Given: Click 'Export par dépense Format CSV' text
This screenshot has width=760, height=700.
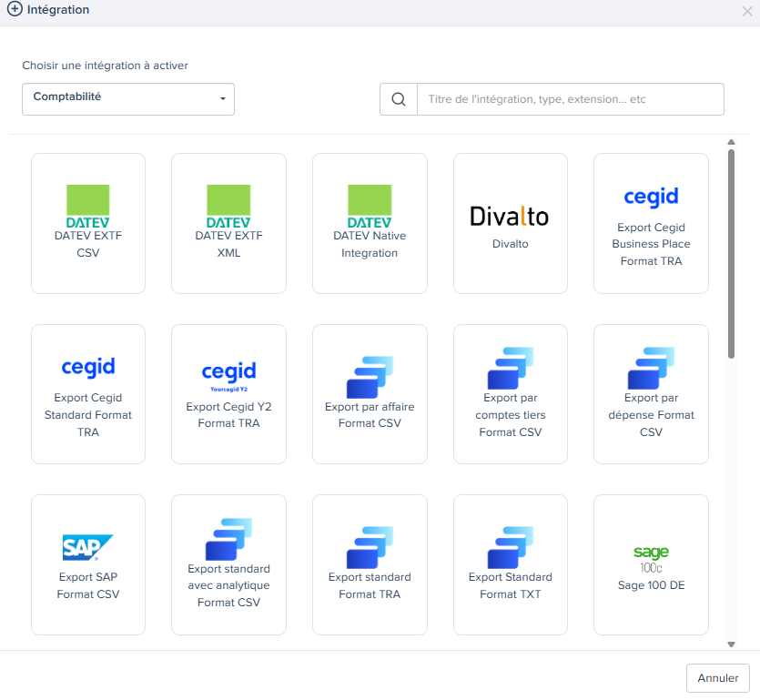Looking at the screenshot, I should [x=651, y=415].
